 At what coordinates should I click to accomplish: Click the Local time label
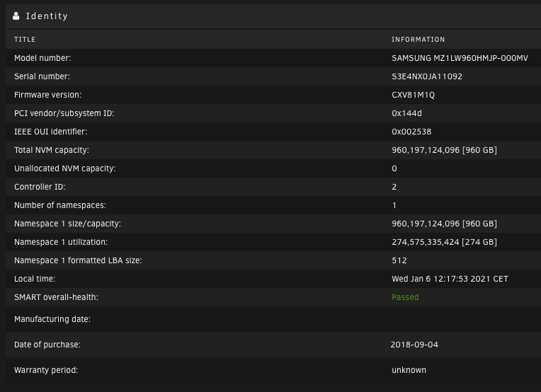pyautogui.click(x=35, y=279)
